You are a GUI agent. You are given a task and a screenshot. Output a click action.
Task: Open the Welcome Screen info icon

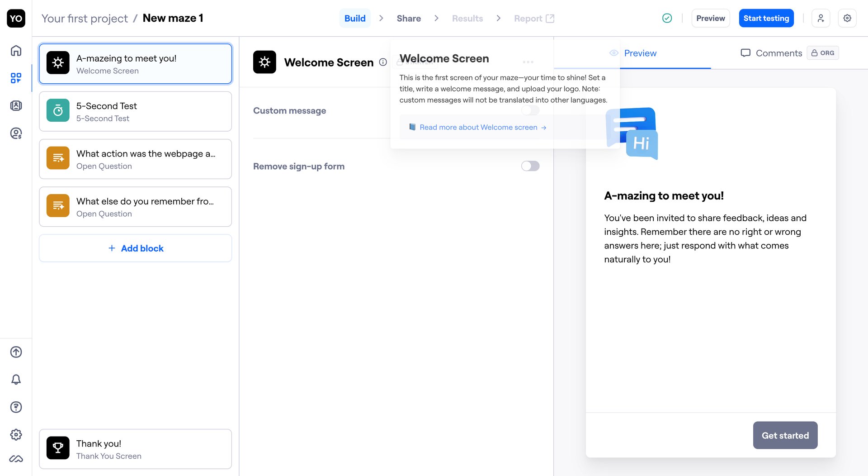(x=383, y=62)
